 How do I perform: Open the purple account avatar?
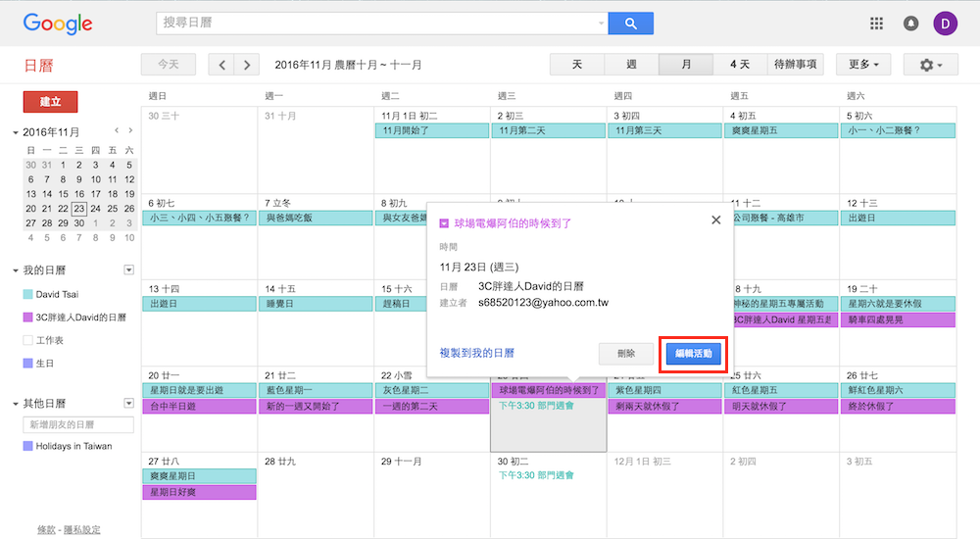pos(947,24)
